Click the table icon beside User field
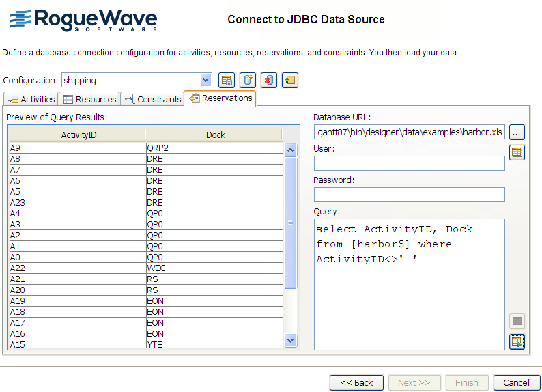Image resolution: width=542 pixels, height=392 pixels. tap(517, 152)
